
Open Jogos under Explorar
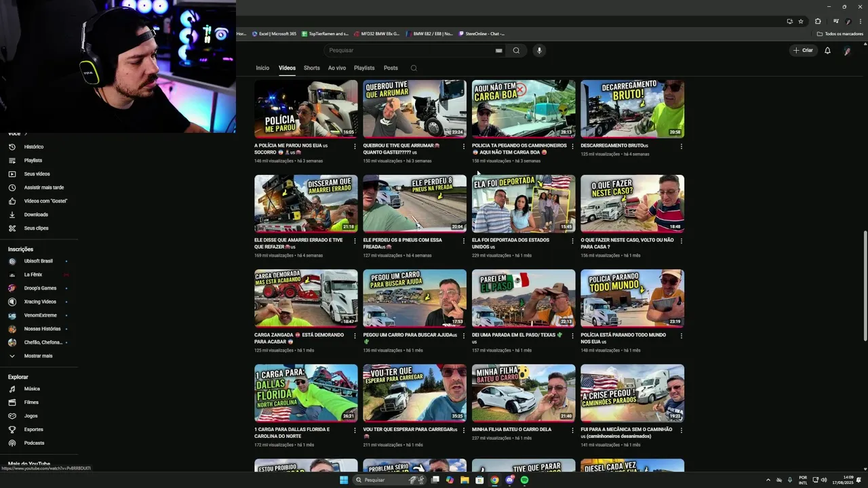coord(31,416)
